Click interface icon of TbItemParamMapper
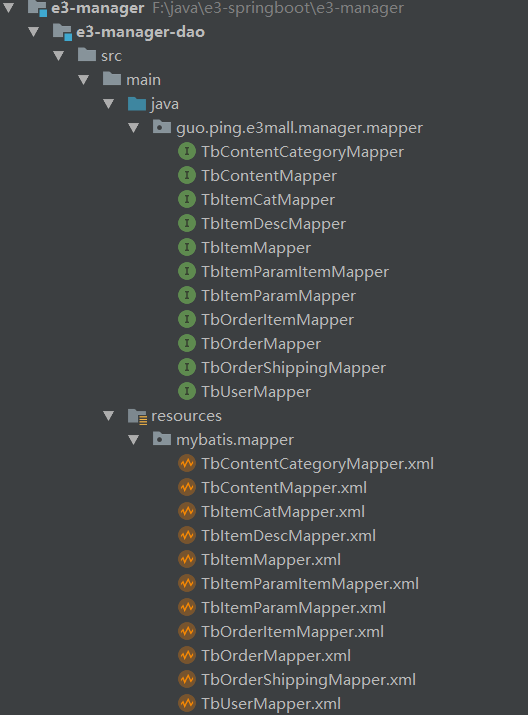The width and height of the screenshot is (528, 715). 187,295
